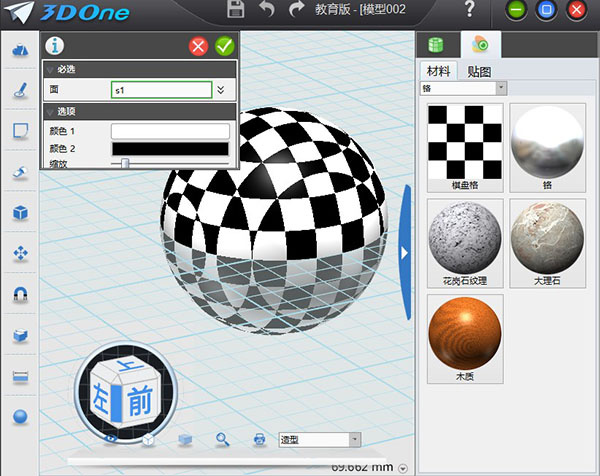This screenshot has width=600, height=476.
Task: Click the redo arrow icon
Action: (296, 10)
